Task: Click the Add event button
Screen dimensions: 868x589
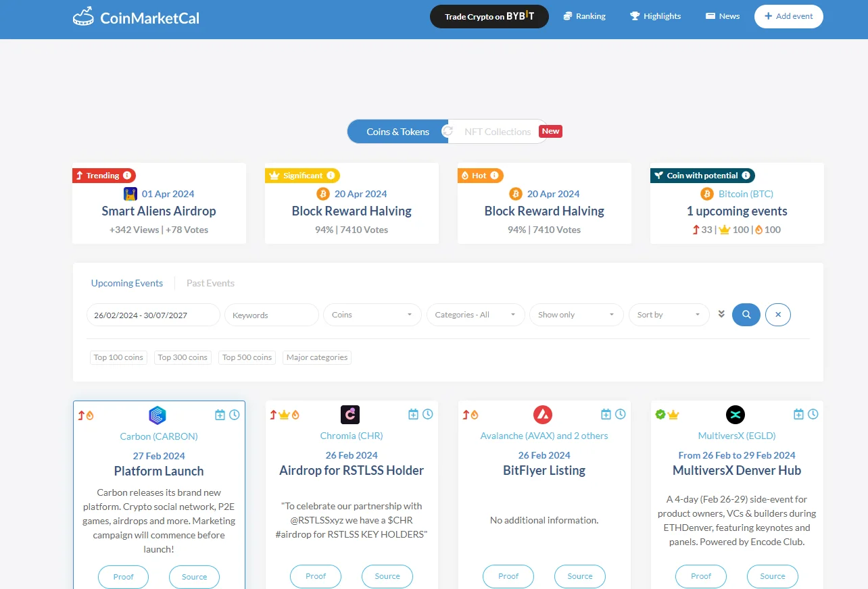Action: pyautogui.click(x=789, y=16)
